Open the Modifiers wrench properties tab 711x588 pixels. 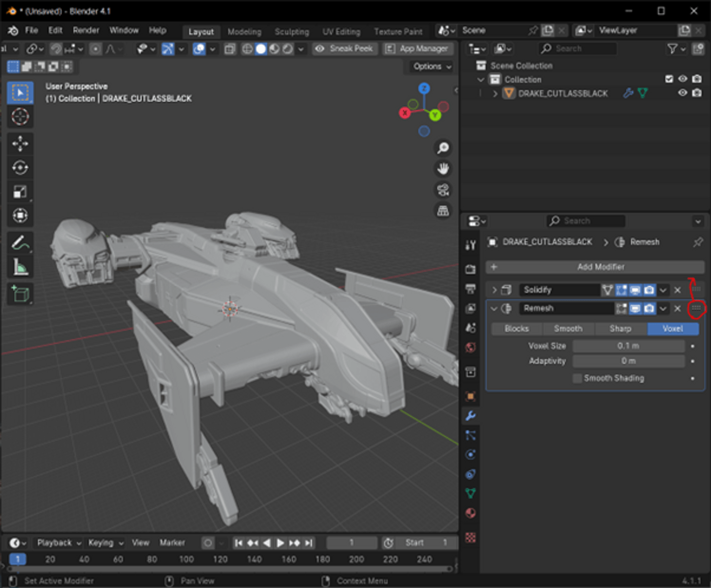(x=470, y=416)
